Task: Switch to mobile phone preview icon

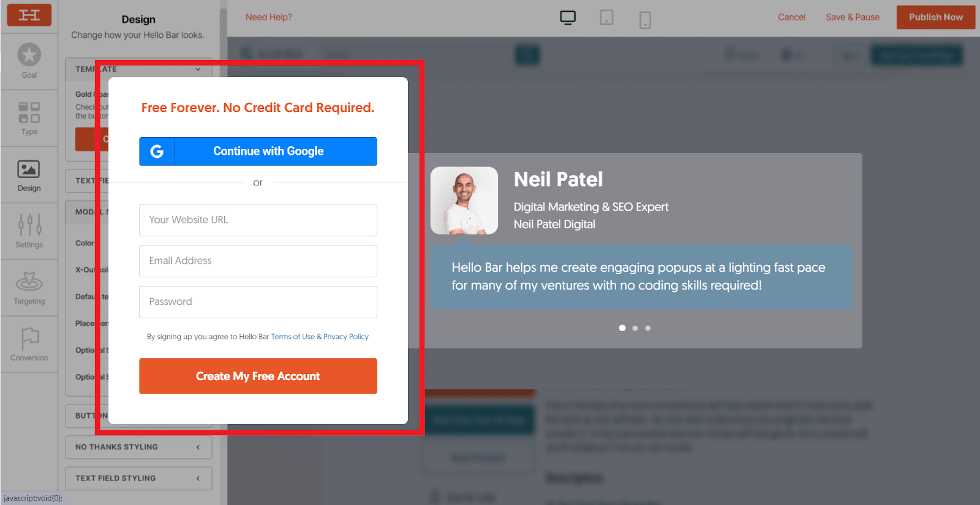Action: (x=645, y=20)
